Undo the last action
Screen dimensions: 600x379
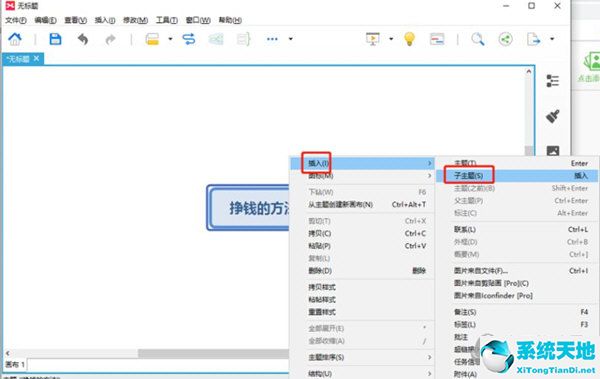pos(83,39)
